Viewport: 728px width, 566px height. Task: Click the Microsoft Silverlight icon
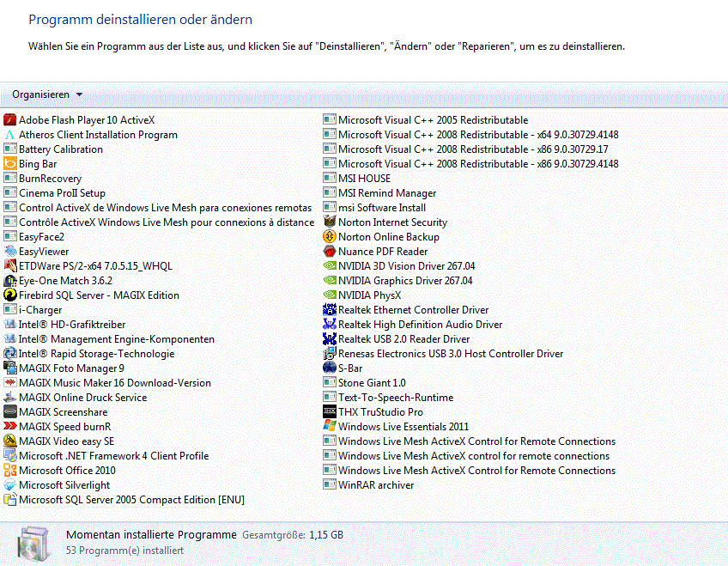pyautogui.click(x=9, y=485)
